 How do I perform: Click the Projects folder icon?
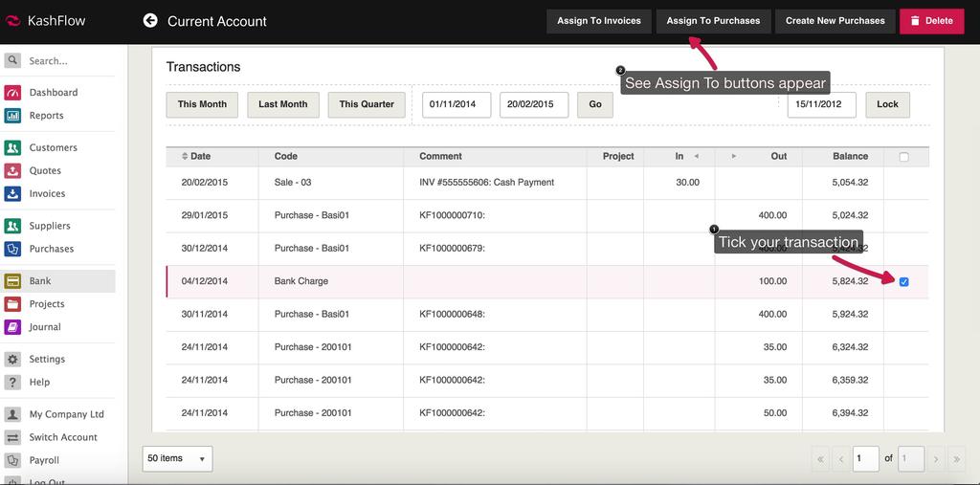[x=12, y=304]
